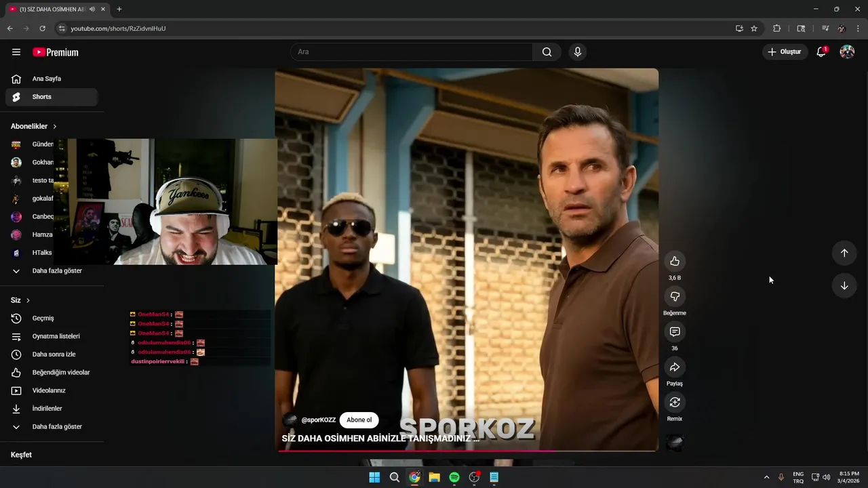Open the Gokhan subscription channel
This screenshot has width=868, height=488.
coord(31,162)
